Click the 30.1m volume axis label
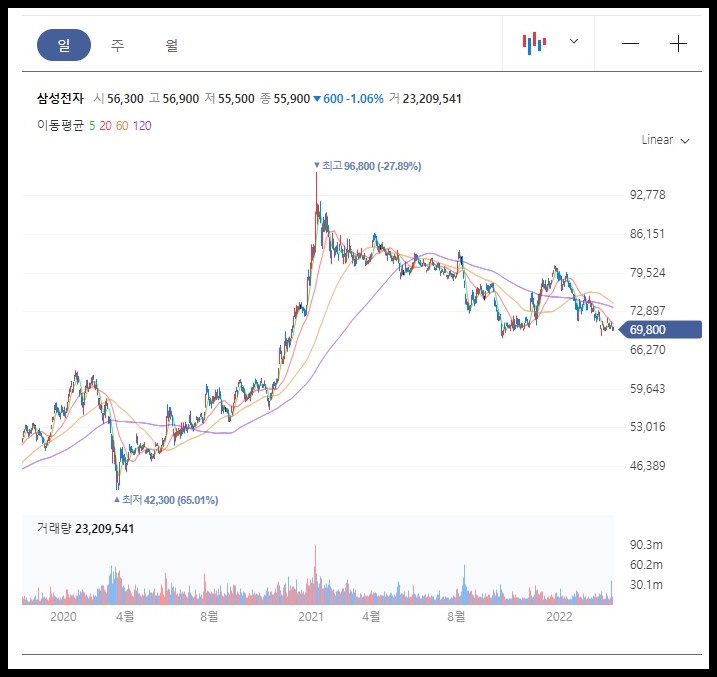The height and width of the screenshot is (677, 717). tap(646, 585)
